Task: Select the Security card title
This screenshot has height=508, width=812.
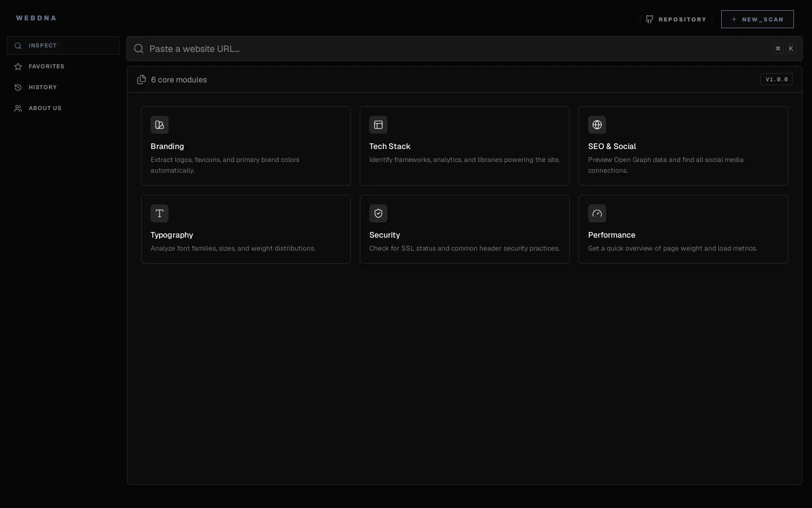Action: pos(385,235)
